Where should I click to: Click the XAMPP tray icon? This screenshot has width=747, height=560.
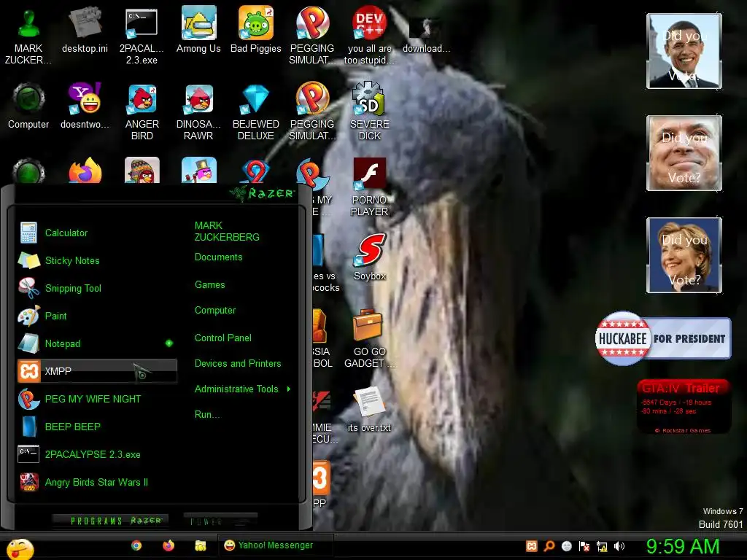532,546
